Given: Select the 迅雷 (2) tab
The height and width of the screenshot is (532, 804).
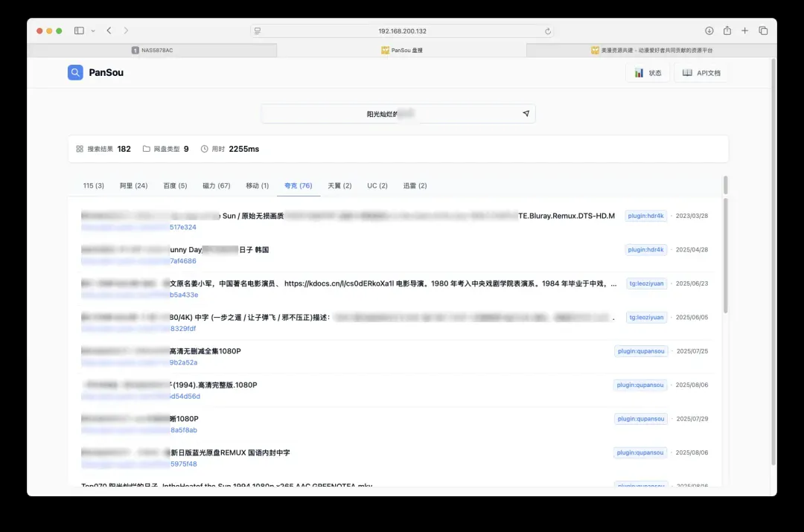Looking at the screenshot, I should click(x=415, y=186).
